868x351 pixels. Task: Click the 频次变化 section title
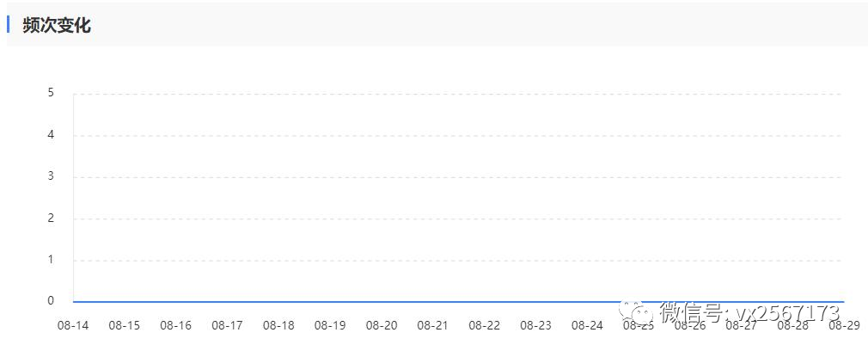(x=57, y=26)
